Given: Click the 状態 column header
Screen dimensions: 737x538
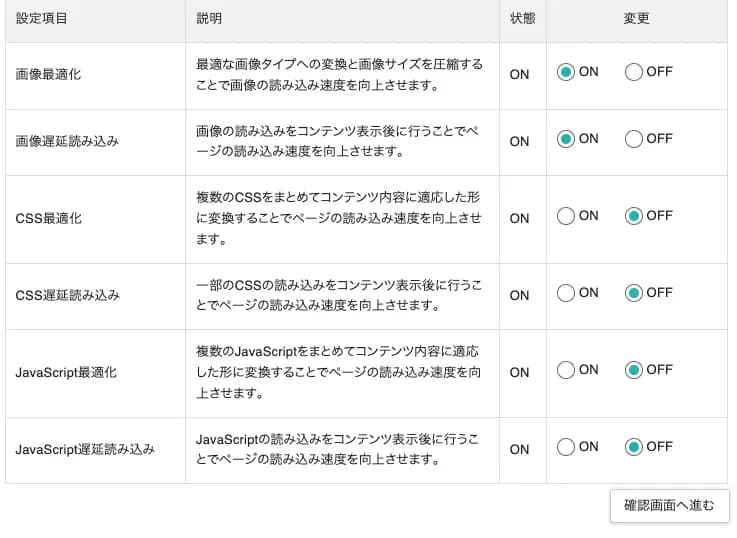Looking at the screenshot, I should tap(522, 19).
